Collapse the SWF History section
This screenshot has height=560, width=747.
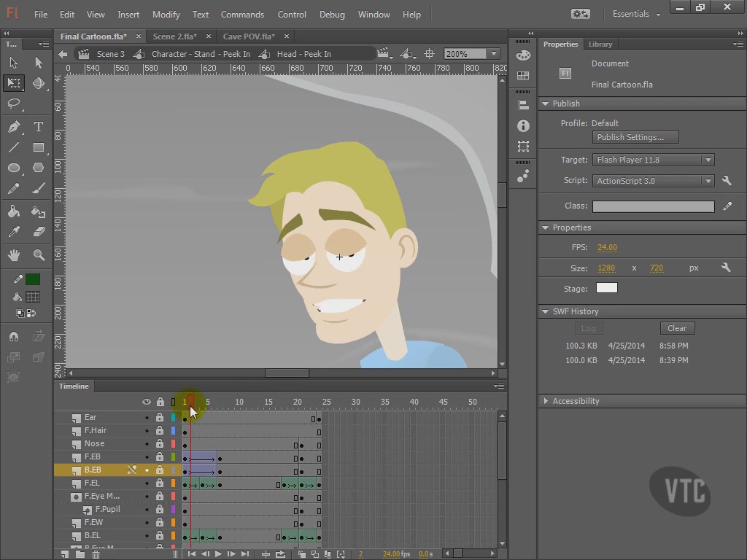tap(546, 311)
